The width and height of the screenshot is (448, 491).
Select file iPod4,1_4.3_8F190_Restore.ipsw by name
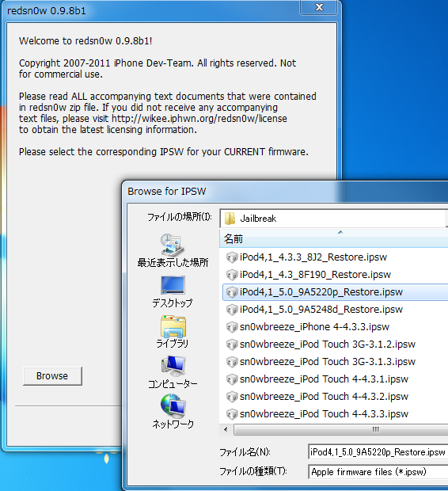pyautogui.click(x=315, y=275)
